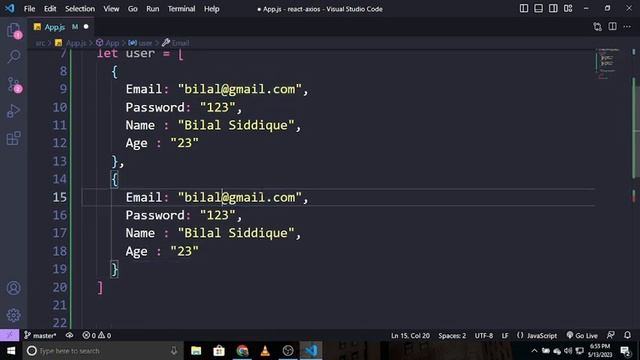
Task: Click the editor minimap
Action: [608, 64]
